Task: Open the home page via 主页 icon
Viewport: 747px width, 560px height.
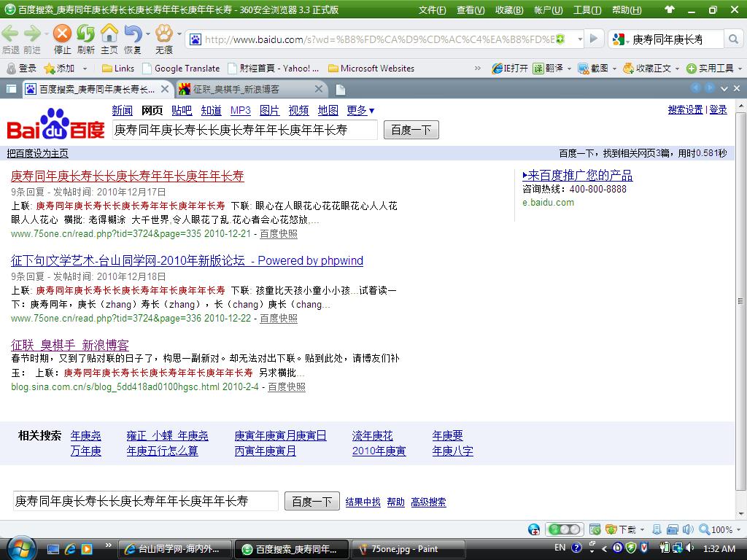Action: point(109,34)
